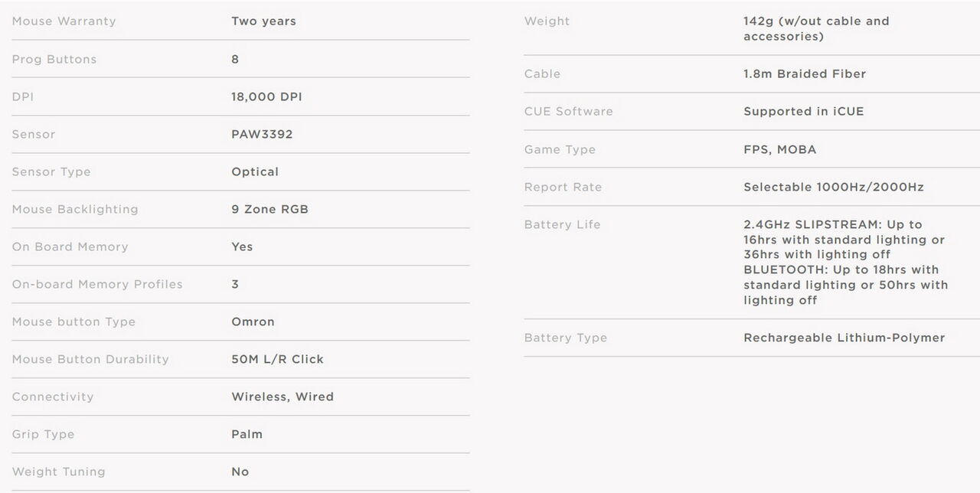Select the 1.8m Braided Fiber value
Image resolution: width=980 pixels, height=493 pixels.
click(805, 73)
